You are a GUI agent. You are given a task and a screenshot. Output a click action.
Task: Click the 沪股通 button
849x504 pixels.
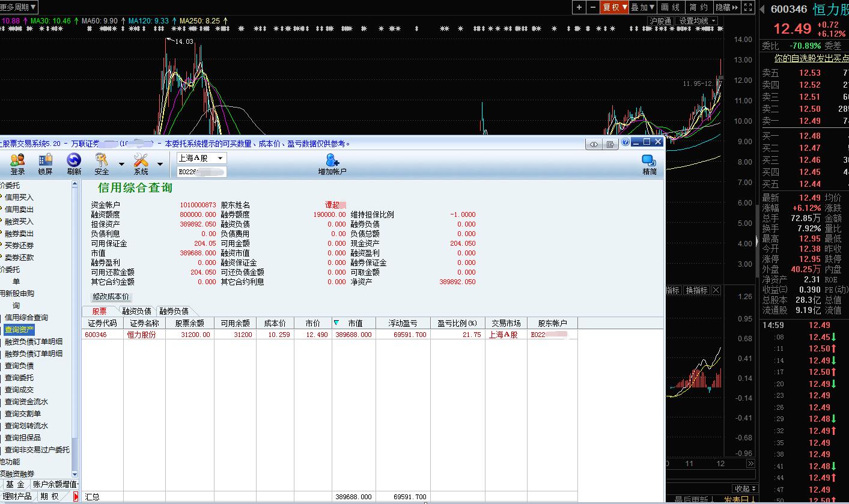click(660, 21)
